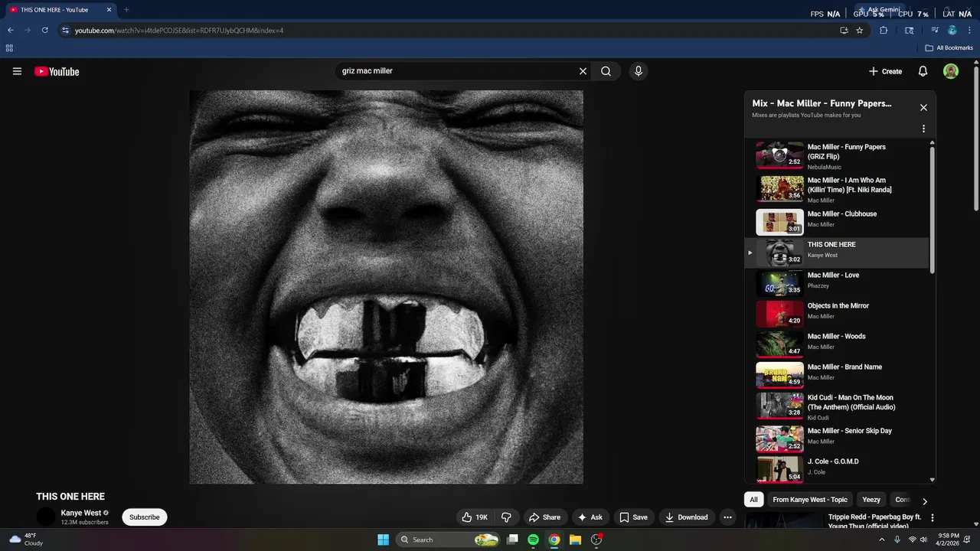
Task: Open Chrome profile avatar in toolbar
Action: click(952, 31)
